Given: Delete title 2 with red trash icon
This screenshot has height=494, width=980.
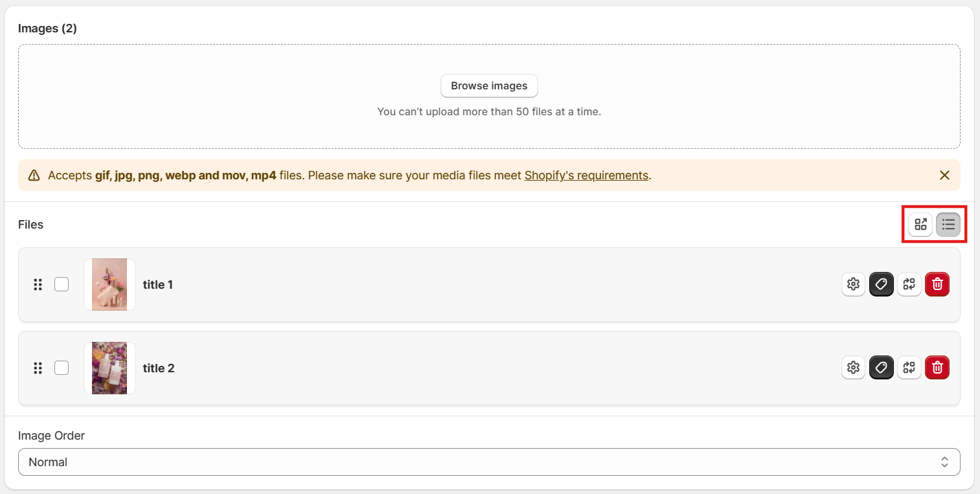Looking at the screenshot, I should (937, 368).
